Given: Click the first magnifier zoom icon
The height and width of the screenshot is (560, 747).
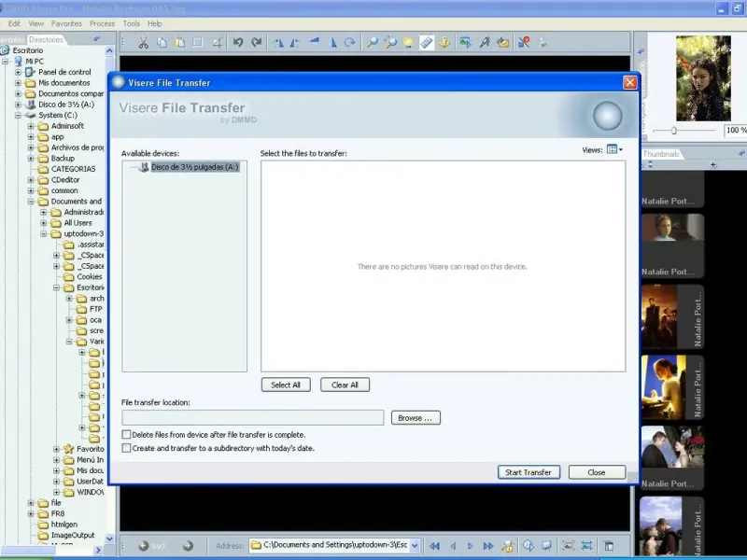Looking at the screenshot, I should click(x=372, y=43).
